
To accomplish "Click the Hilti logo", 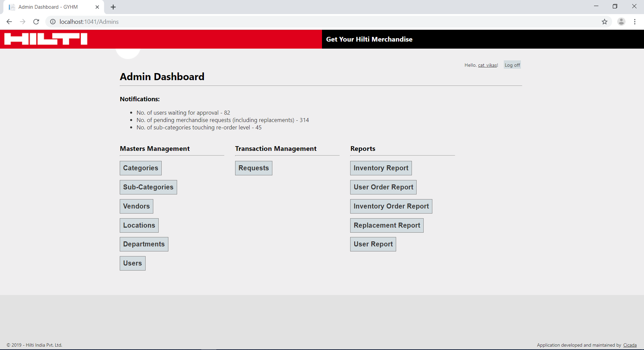I will click(46, 39).
